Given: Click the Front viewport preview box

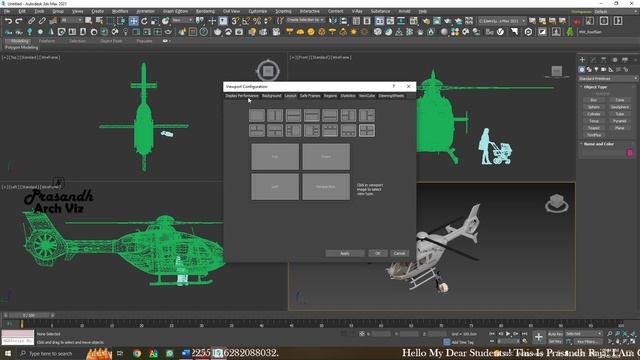Looking at the screenshot, I should 326,157.
